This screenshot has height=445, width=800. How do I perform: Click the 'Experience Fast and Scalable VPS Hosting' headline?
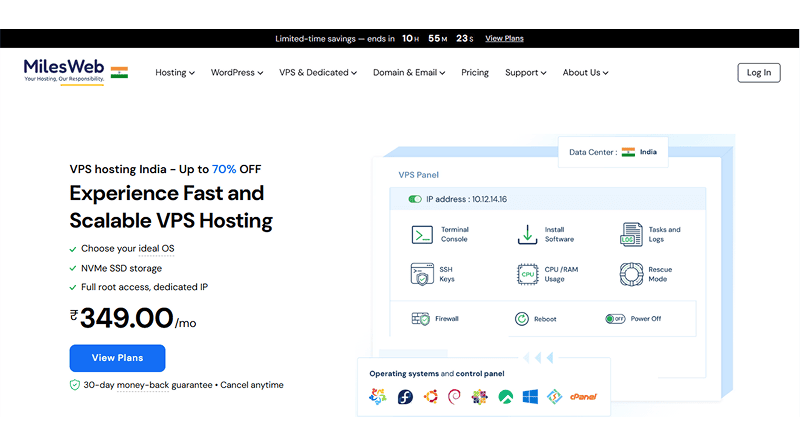[171, 207]
